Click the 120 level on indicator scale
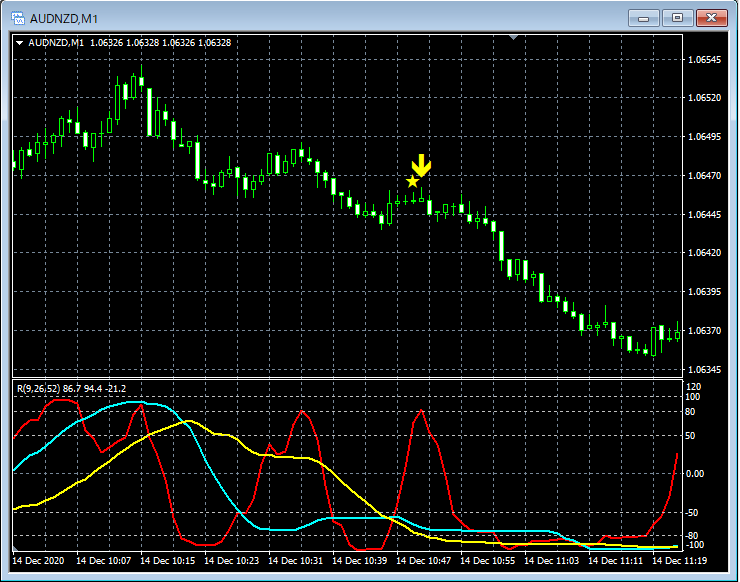 pos(696,385)
